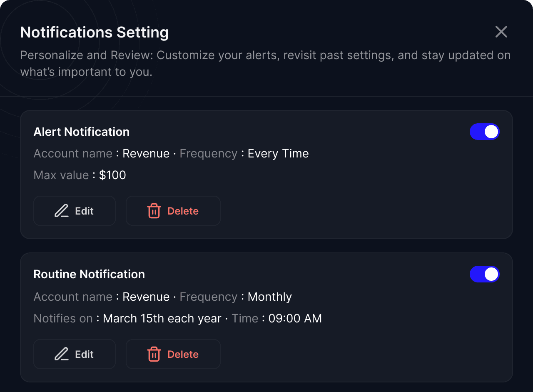Delete the Routine Notification

(x=173, y=354)
